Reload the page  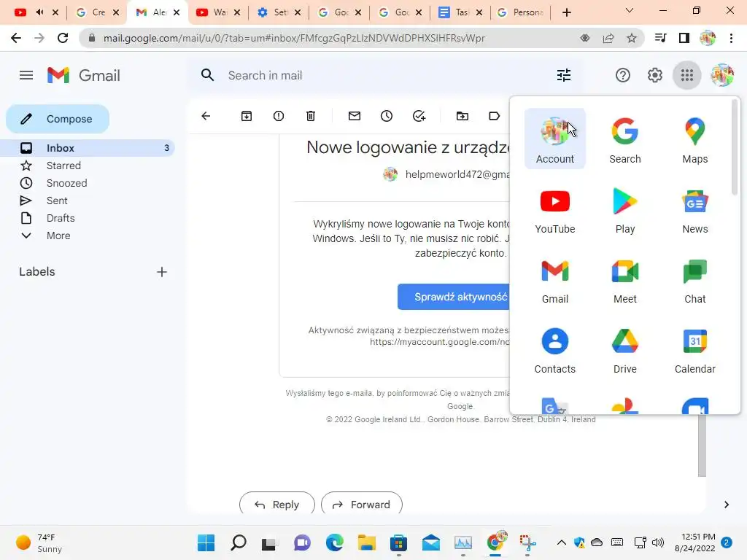point(63,38)
